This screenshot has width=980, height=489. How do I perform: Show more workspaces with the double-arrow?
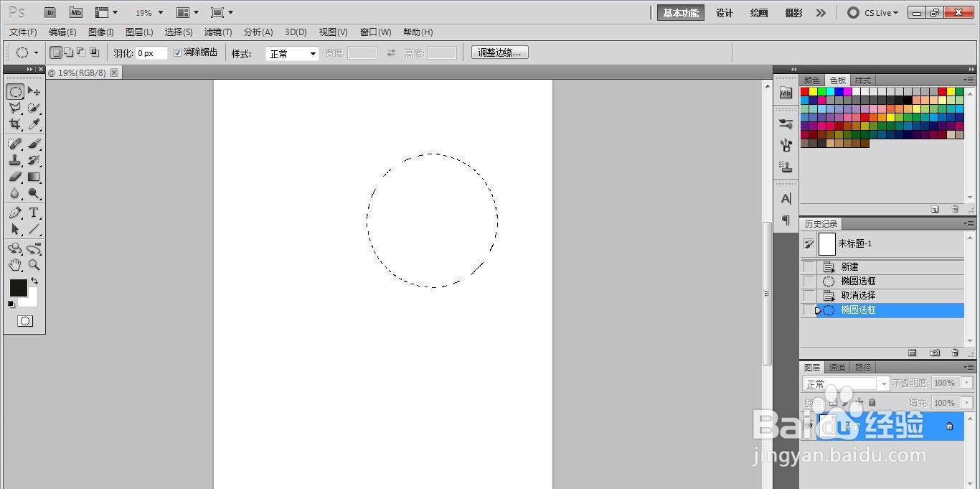click(821, 13)
